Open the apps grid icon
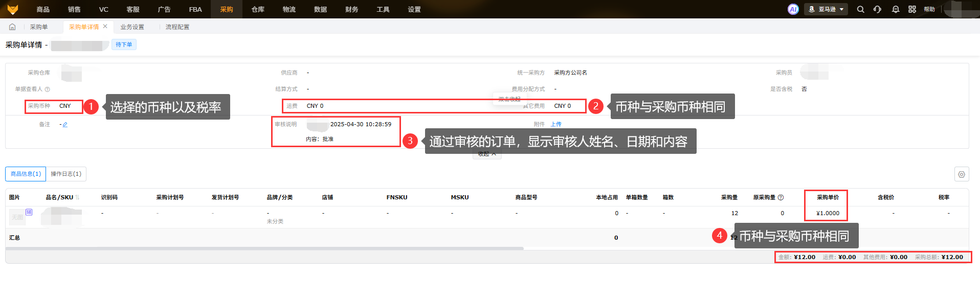Screen dimensions: 980x300 (912, 9)
